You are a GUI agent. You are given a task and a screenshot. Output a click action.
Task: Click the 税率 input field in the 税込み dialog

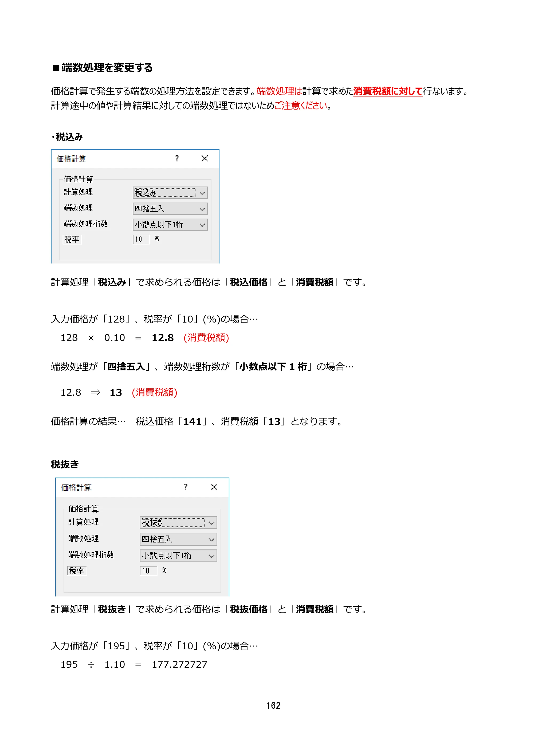point(141,239)
